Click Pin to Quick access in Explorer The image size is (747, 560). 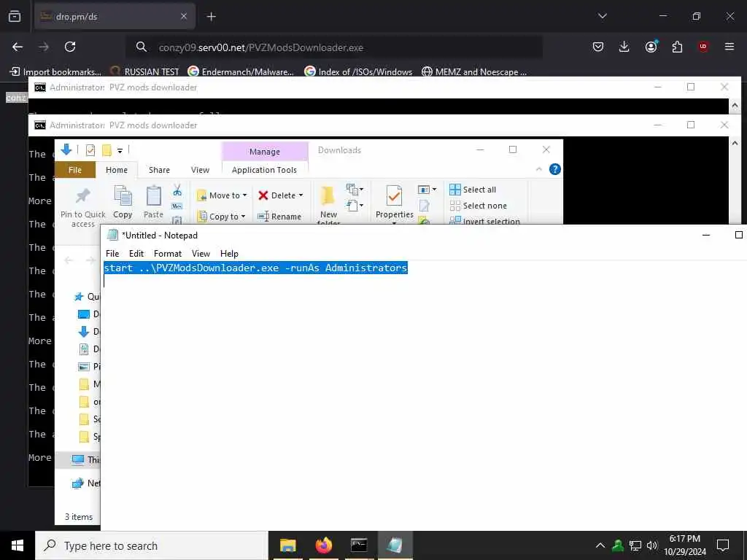click(83, 206)
